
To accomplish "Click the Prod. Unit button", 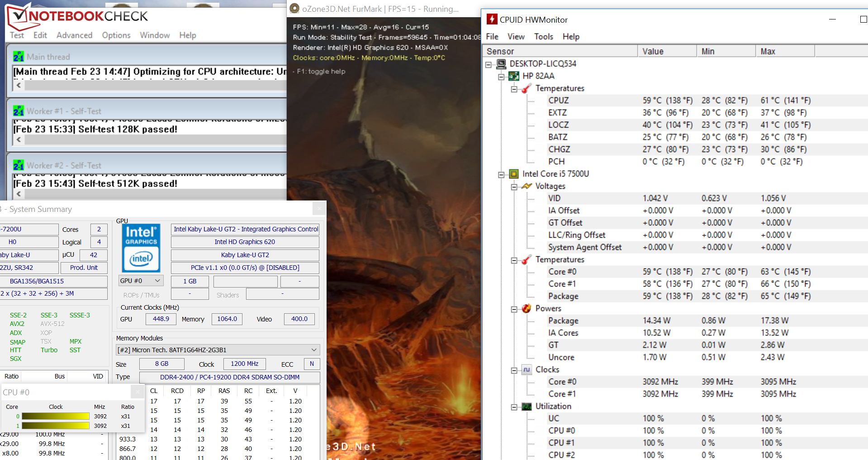I will pyautogui.click(x=84, y=268).
